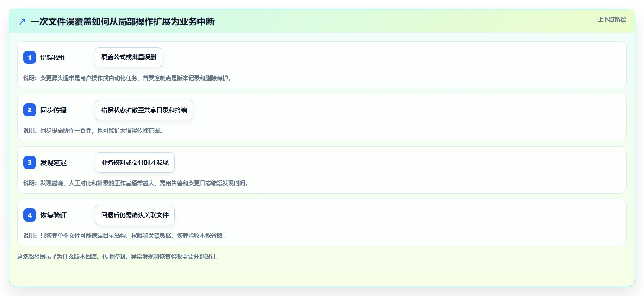
Task: Click the footer sentence 这条路径展示了为什么版本回滚
Action: point(118,257)
